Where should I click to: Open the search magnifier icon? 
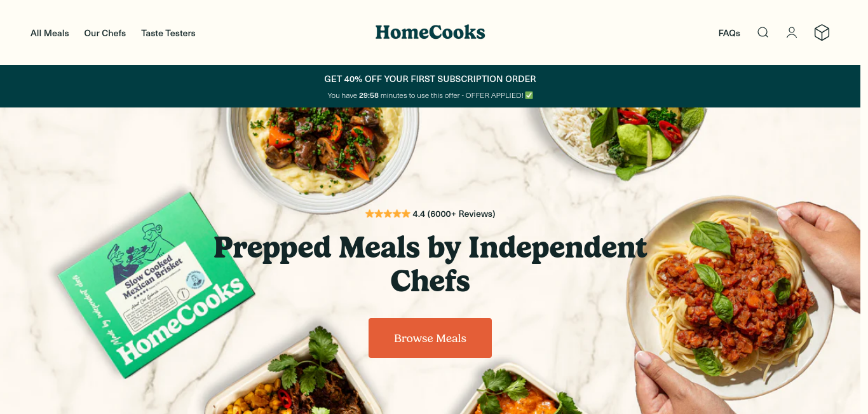point(763,32)
